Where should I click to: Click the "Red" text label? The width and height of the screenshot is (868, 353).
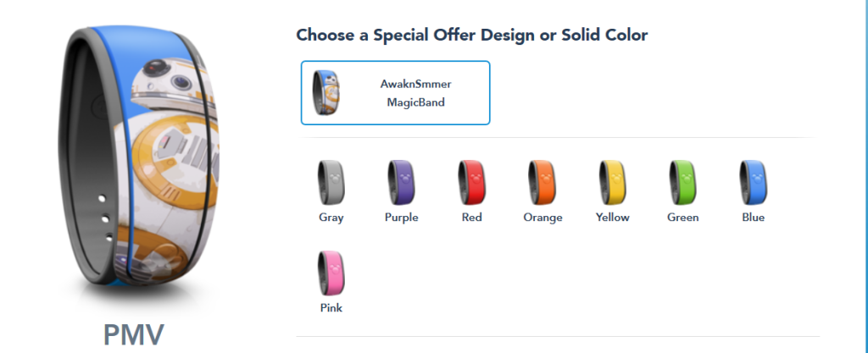471,217
